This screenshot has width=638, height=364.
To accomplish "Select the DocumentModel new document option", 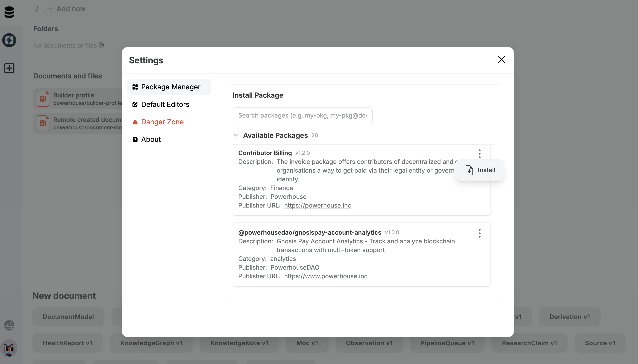I will tap(68, 317).
